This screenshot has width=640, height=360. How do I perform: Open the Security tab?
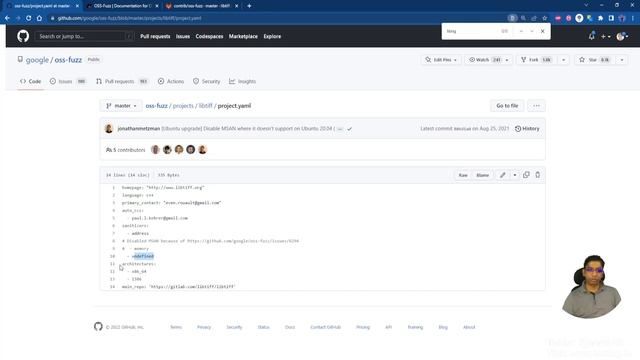[x=207, y=81]
